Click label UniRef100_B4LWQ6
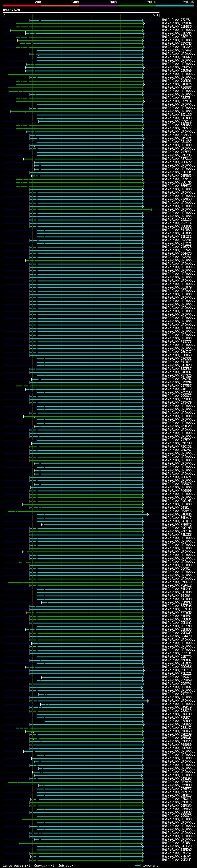Viewport: 197px width, 868px height. tap(177, 514)
